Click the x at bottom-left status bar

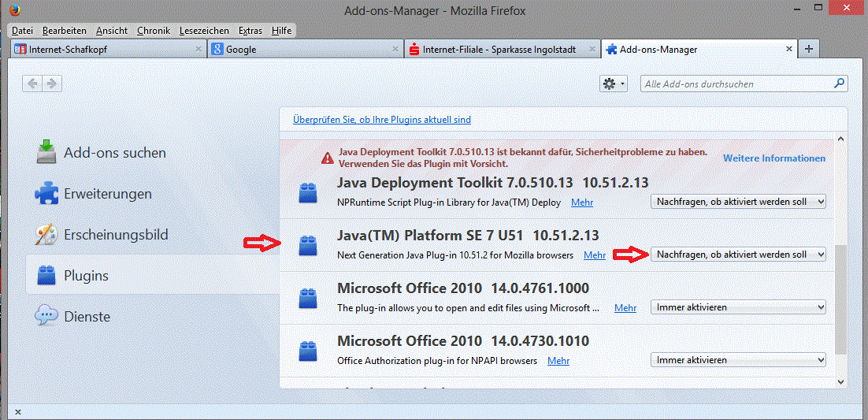click(x=17, y=411)
